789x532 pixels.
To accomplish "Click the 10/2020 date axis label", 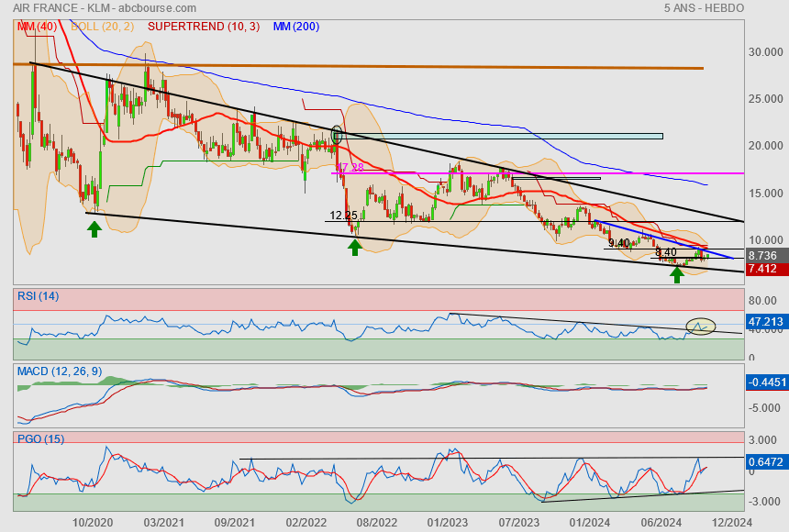I will click(x=93, y=523).
